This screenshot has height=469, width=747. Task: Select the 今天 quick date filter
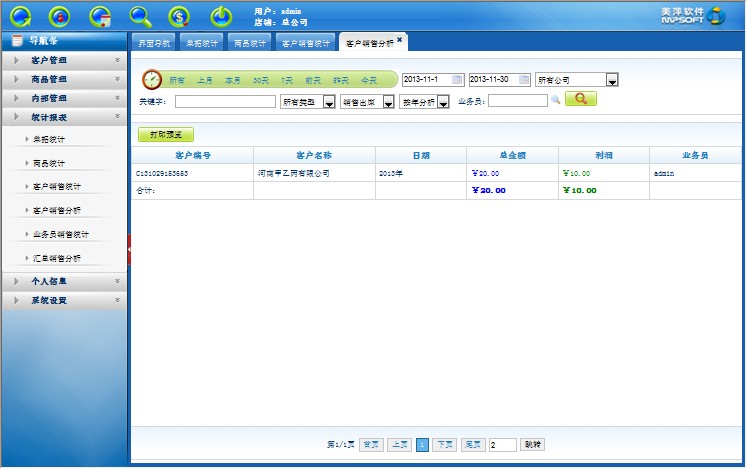click(369, 80)
